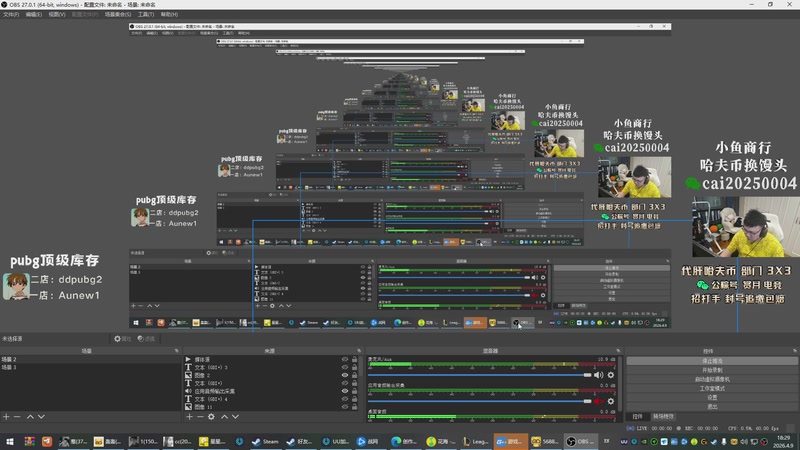Toggle lock on 文本 (GDI+) 3 source
Image resolution: width=800 pixels, height=450 pixels.
[x=355, y=367]
